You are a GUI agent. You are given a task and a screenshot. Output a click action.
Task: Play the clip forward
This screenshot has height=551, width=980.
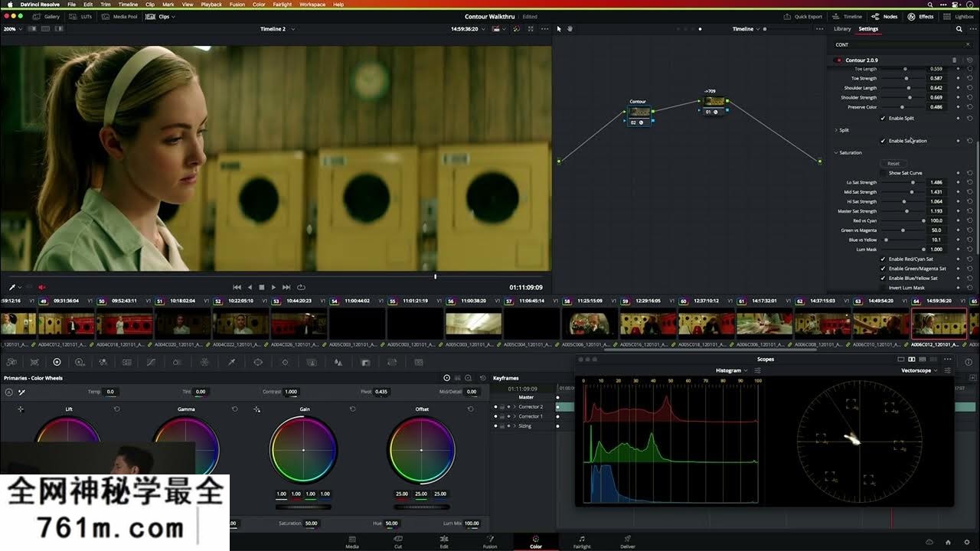[273, 287]
